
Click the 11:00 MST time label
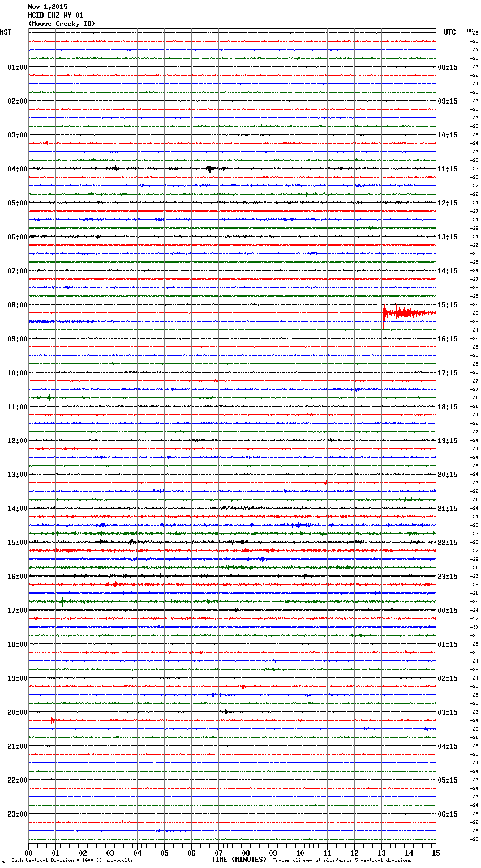pyautogui.click(x=18, y=407)
